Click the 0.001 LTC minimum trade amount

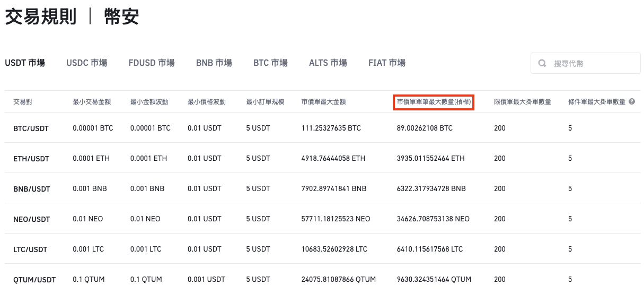89,249
